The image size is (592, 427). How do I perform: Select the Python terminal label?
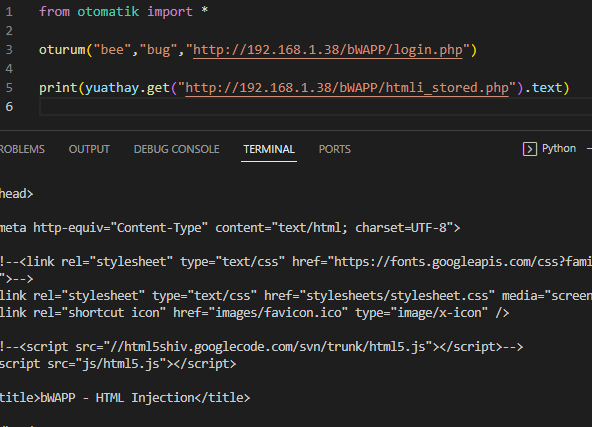point(559,148)
